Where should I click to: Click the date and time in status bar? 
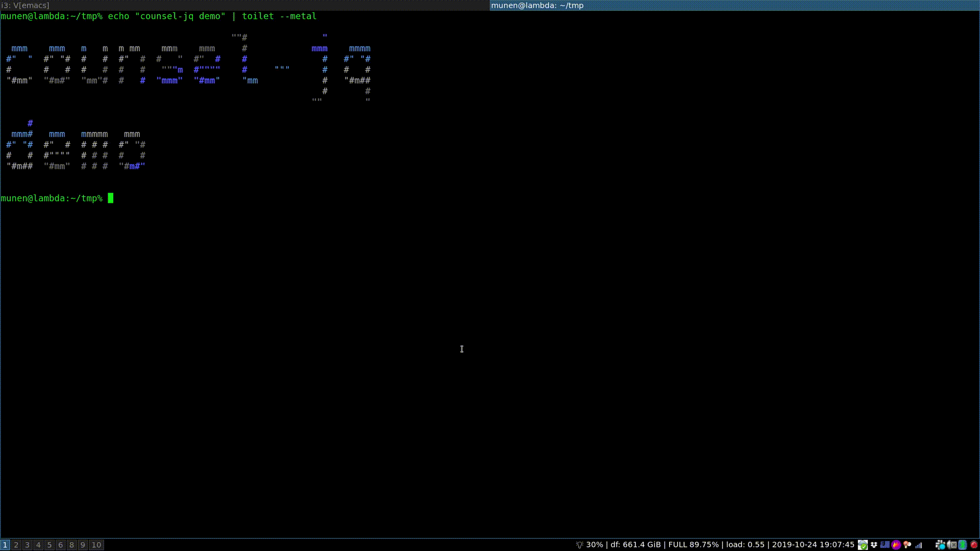(x=813, y=545)
